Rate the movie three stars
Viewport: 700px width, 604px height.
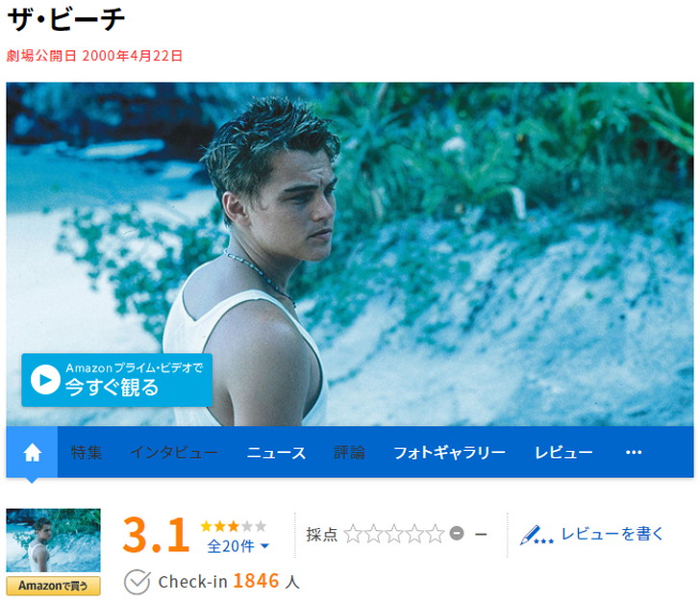pyautogui.click(x=394, y=534)
